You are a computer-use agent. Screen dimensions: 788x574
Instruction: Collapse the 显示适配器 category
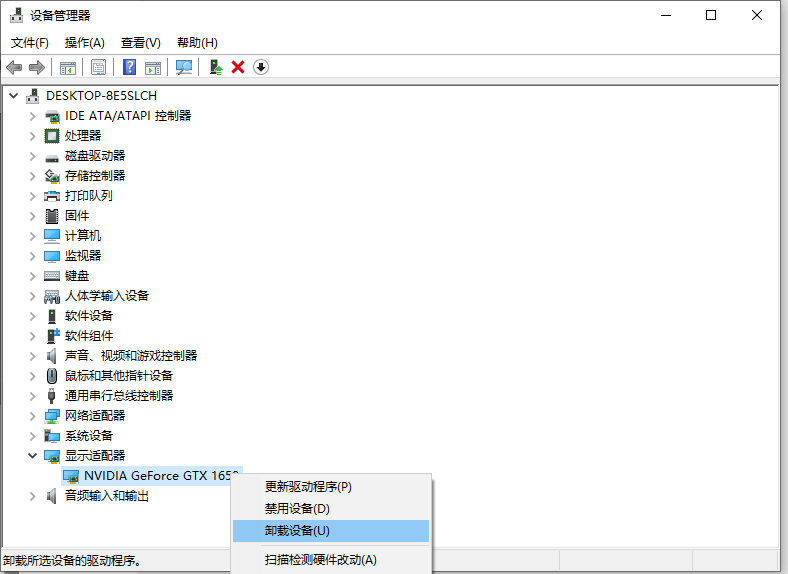(x=33, y=456)
